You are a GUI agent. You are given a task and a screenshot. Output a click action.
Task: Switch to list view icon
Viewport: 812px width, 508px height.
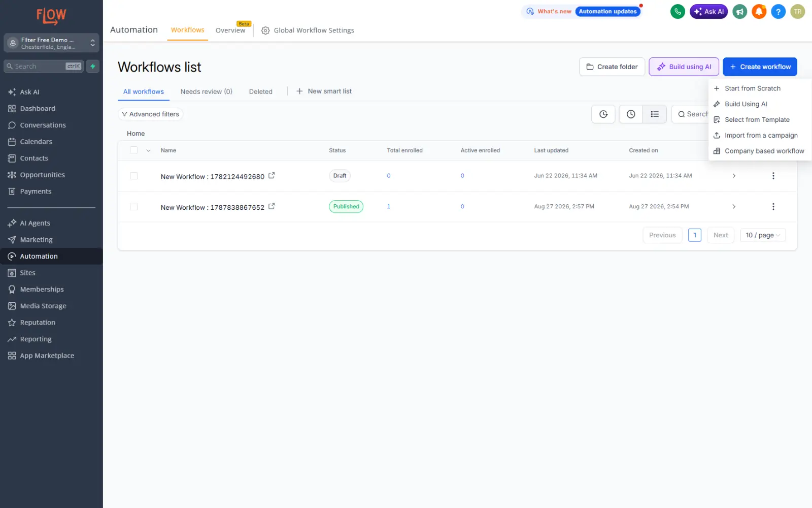point(655,114)
